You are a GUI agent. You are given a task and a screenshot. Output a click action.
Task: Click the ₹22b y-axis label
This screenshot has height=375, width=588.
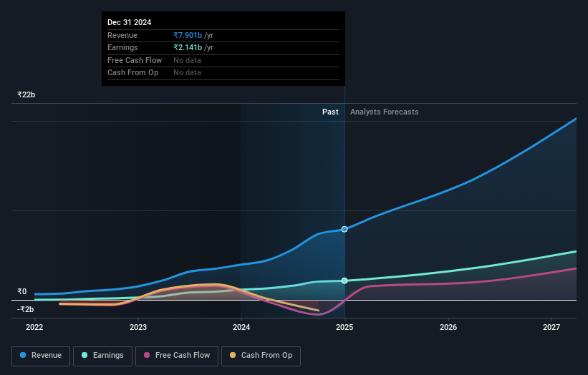click(x=26, y=94)
